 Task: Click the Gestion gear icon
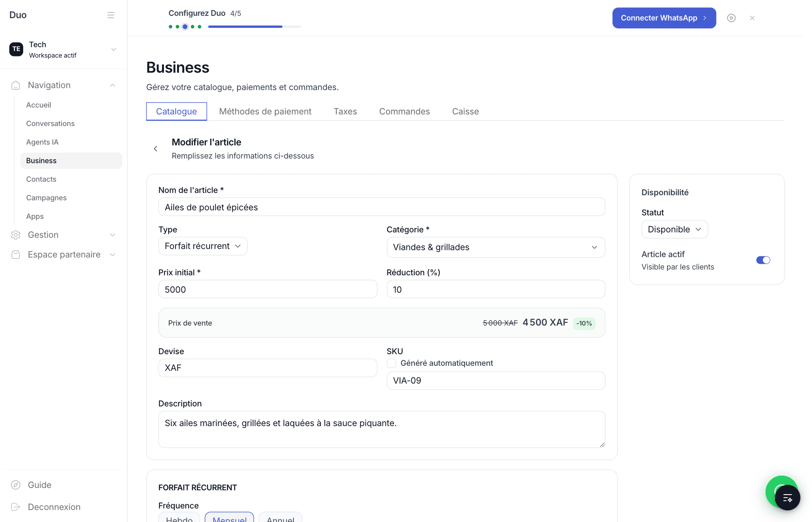coord(16,235)
